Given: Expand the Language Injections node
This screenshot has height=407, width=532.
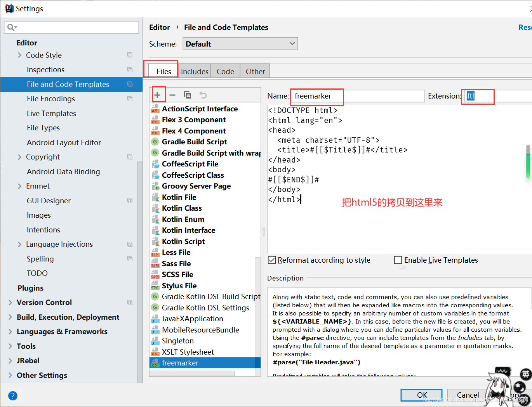Looking at the screenshot, I should click(20, 244).
